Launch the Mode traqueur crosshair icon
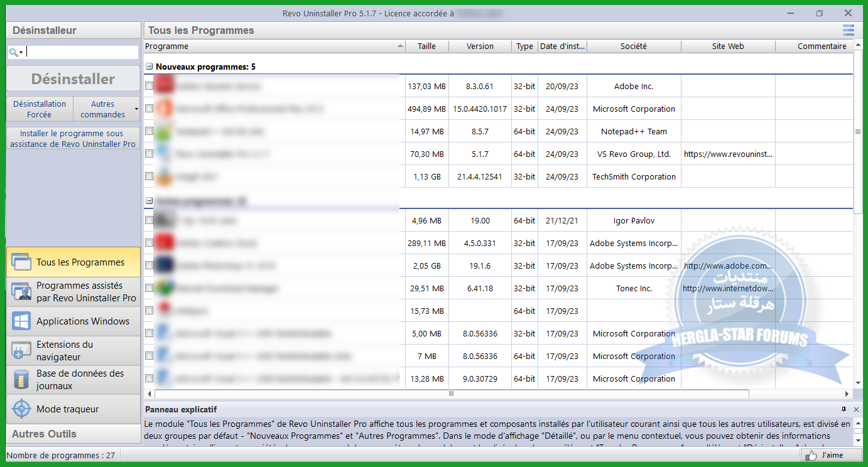 click(x=21, y=409)
